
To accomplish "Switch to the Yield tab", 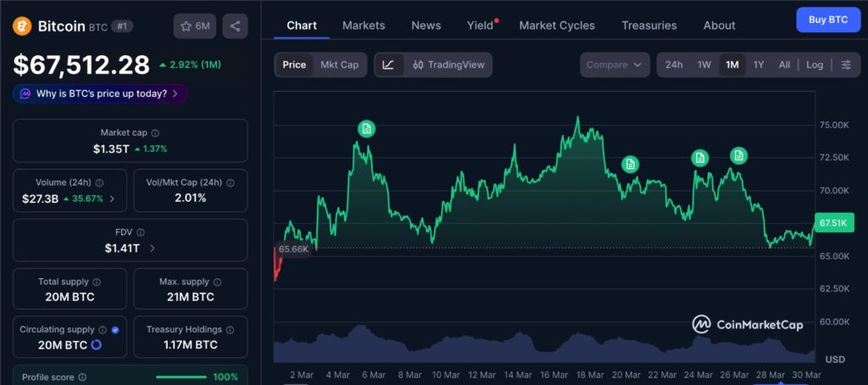I will [x=480, y=25].
